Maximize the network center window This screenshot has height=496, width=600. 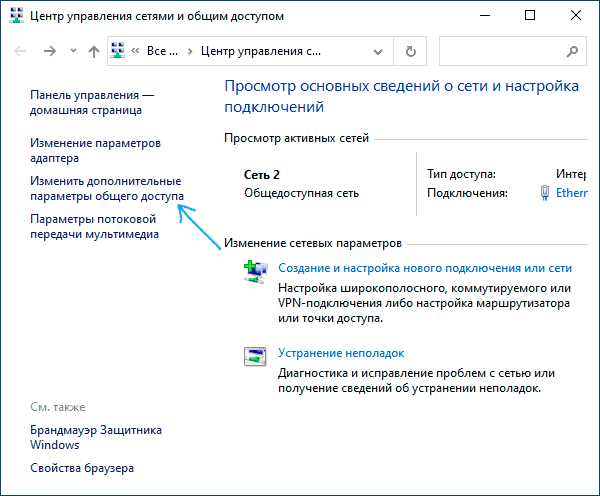click(530, 16)
